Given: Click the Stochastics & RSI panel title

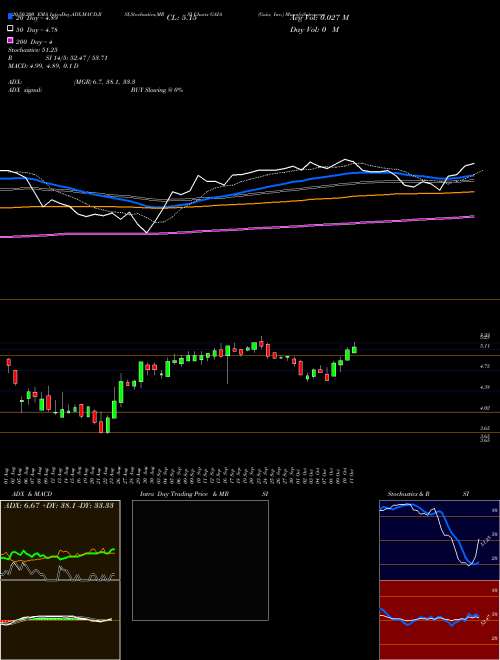Looking at the screenshot, I should pyautogui.click(x=428, y=494).
